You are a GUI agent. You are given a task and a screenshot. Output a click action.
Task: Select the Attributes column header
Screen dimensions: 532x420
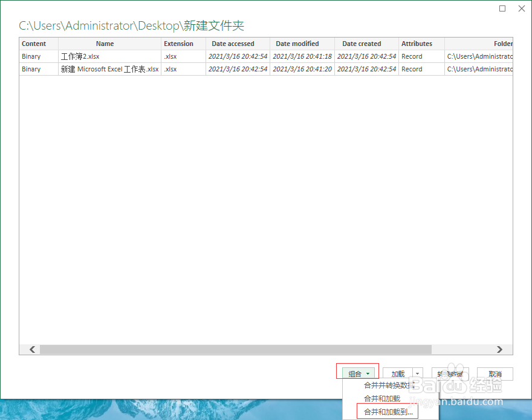point(421,44)
